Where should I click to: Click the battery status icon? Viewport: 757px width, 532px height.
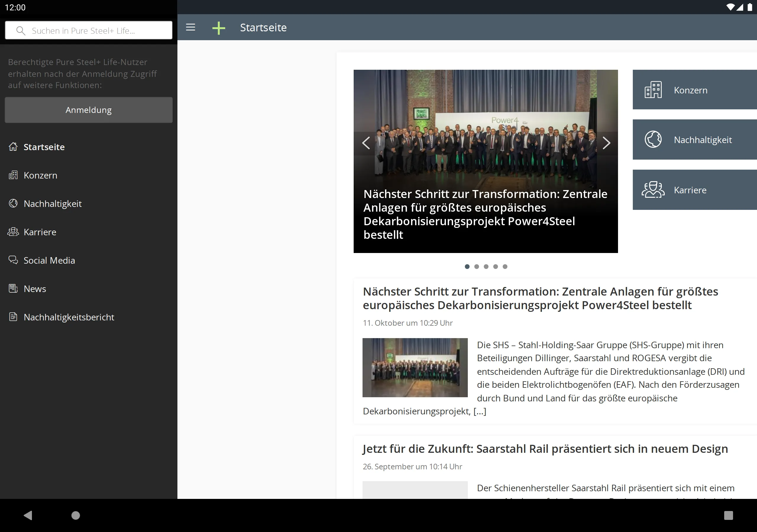750,7
